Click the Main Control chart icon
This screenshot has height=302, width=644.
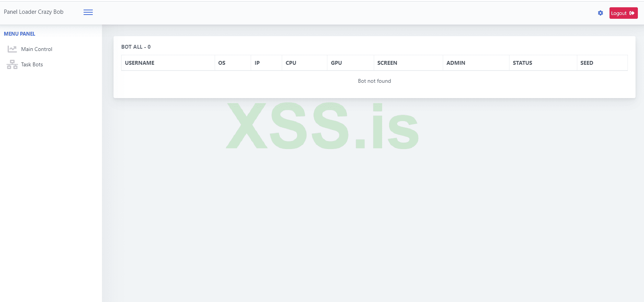(12, 49)
